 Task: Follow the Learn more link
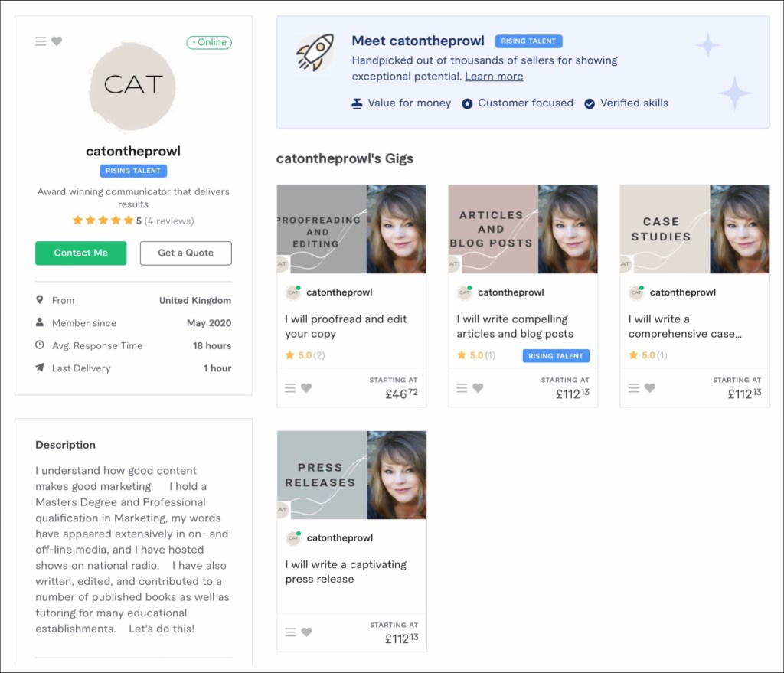click(494, 77)
